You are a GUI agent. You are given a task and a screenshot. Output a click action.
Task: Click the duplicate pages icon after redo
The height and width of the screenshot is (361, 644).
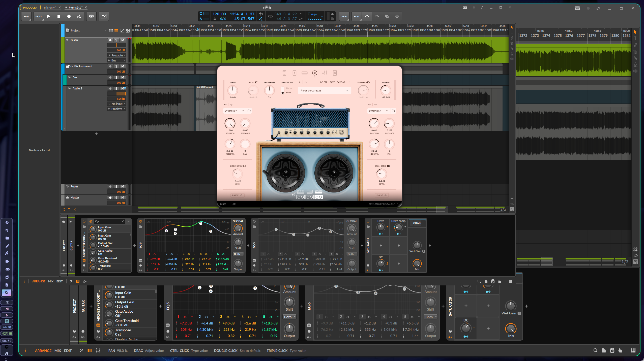(x=387, y=16)
